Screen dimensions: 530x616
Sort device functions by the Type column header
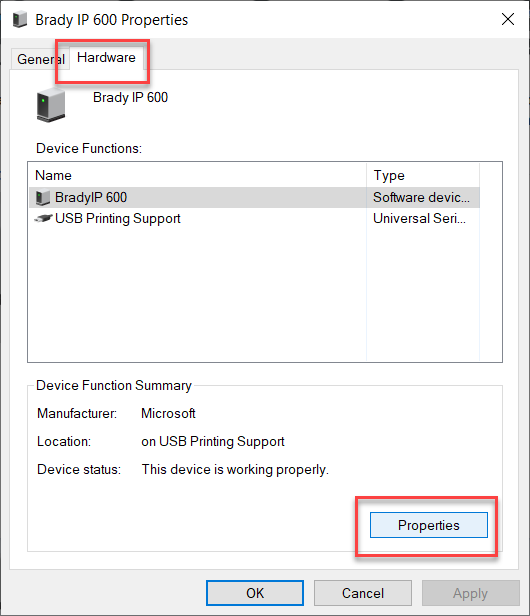[x=423, y=175]
